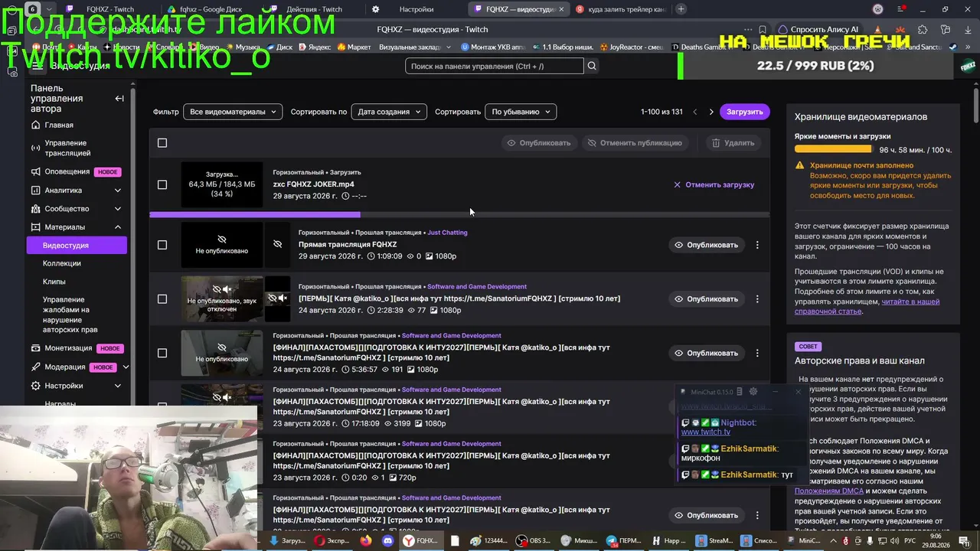Open Дата создания sort dropdown
Viewport: 980px width, 551px height.
click(389, 112)
